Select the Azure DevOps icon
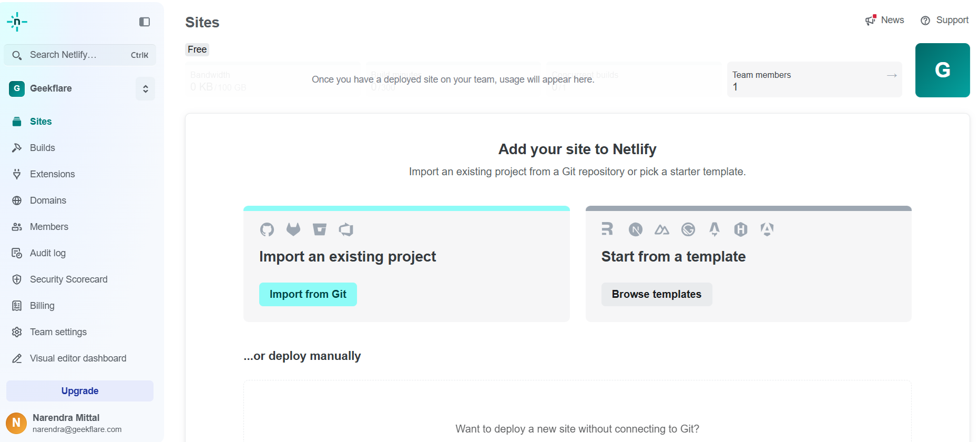 point(345,229)
